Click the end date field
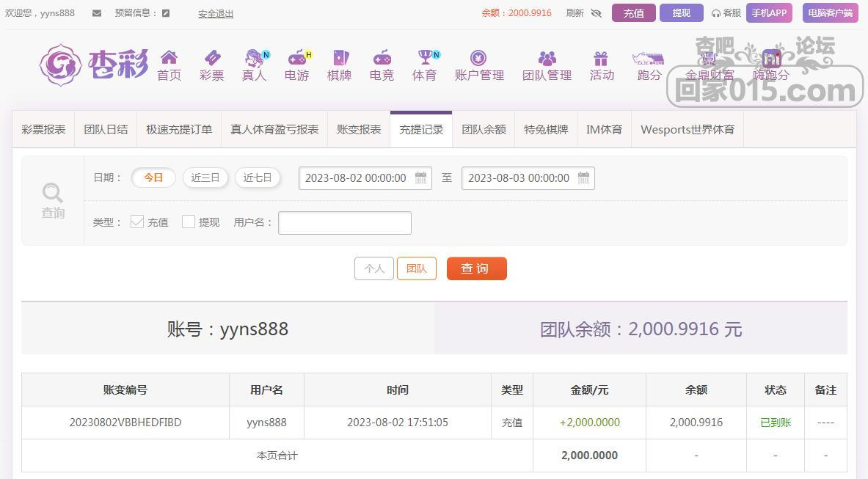 [x=528, y=178]
